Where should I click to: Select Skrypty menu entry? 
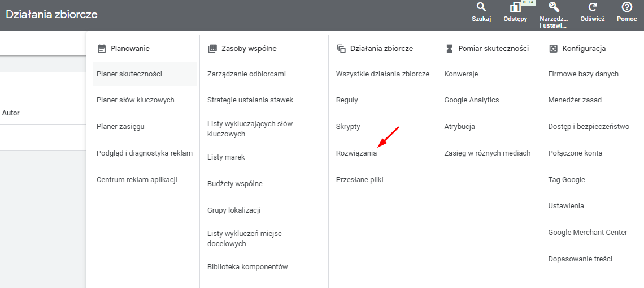348,127
